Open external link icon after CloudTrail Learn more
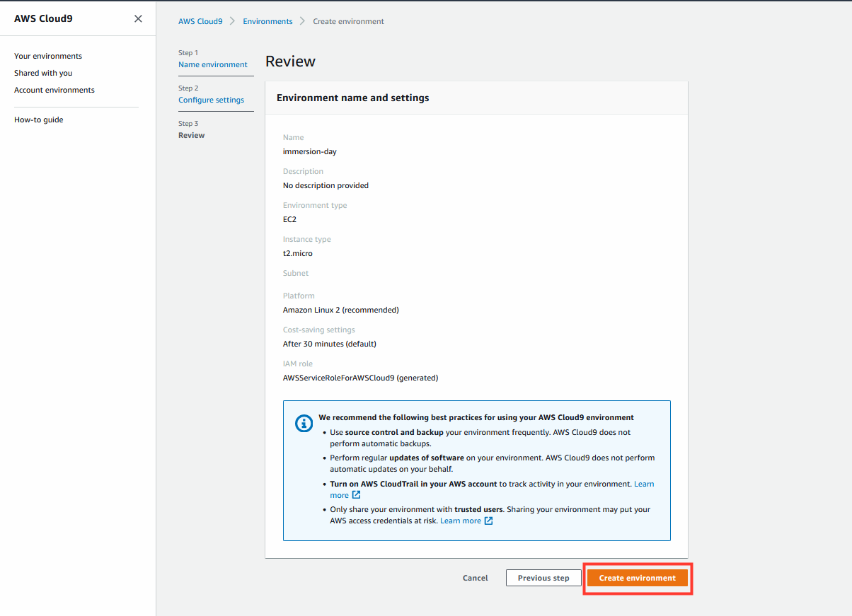The height and width of the screenshot is (616, 852). coord(356,495)
